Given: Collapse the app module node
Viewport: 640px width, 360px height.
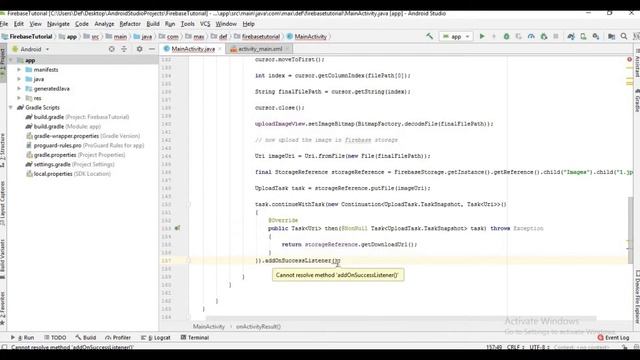Looking at the screenshot, I should (11, 60).
